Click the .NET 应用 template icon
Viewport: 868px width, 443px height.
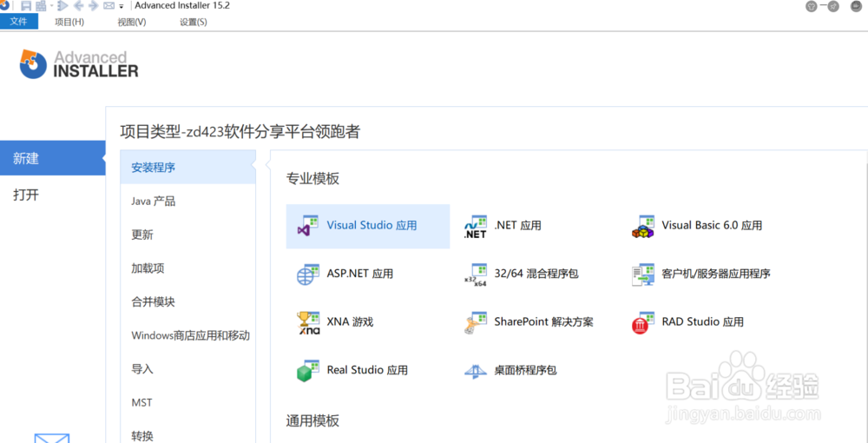click(x=475, y=227)
